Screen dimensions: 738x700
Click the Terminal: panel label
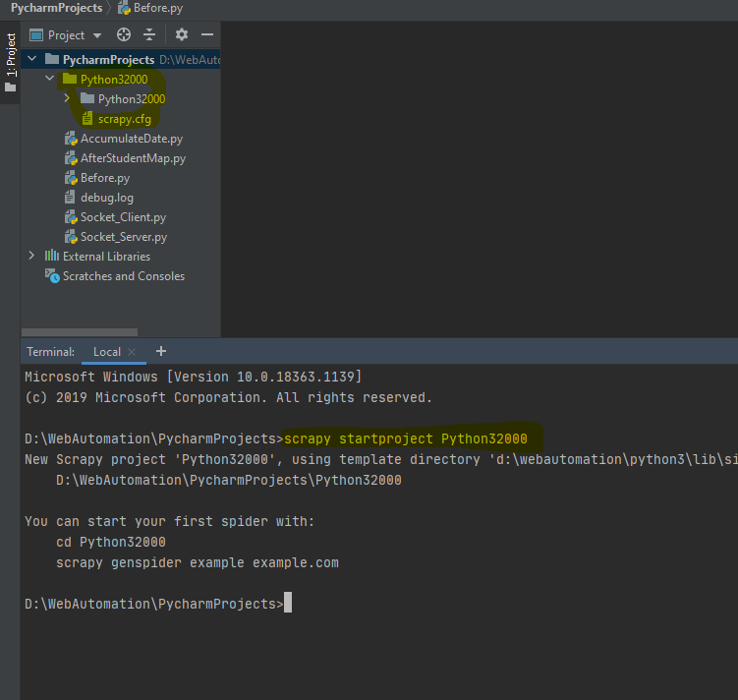click(x=50, y=352)
